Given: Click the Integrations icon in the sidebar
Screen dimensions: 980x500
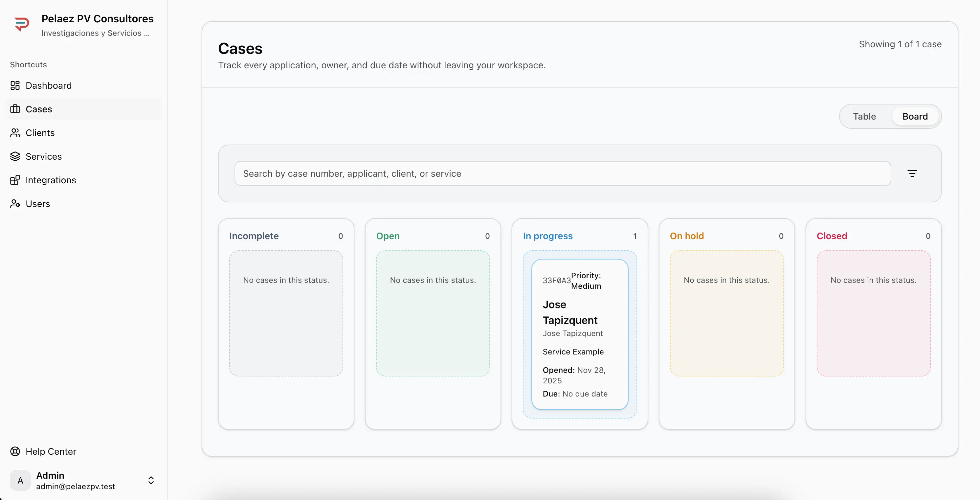Looking at the screenshot, I should coord(14,180).
